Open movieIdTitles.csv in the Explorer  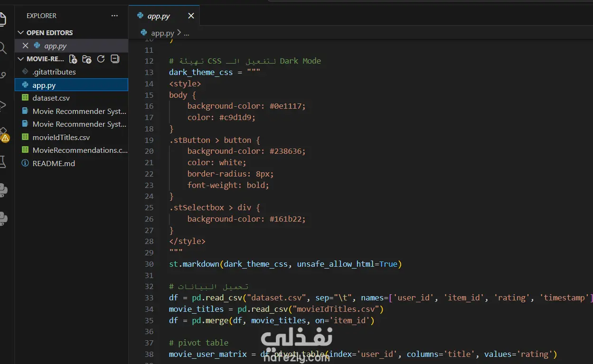point(71,138)
